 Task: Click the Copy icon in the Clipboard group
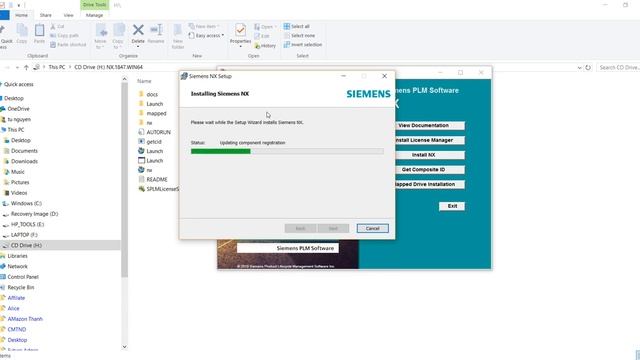click(22, 31)
